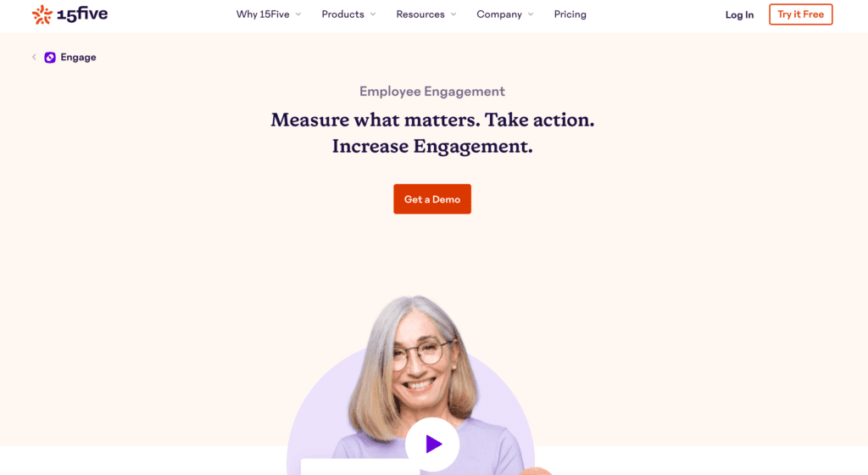The width and height of the screenshot is (868, 475).
Task: Expand the Why 15Five dropdown chevron
Action: pyautogui.click(x=298, y=14)
